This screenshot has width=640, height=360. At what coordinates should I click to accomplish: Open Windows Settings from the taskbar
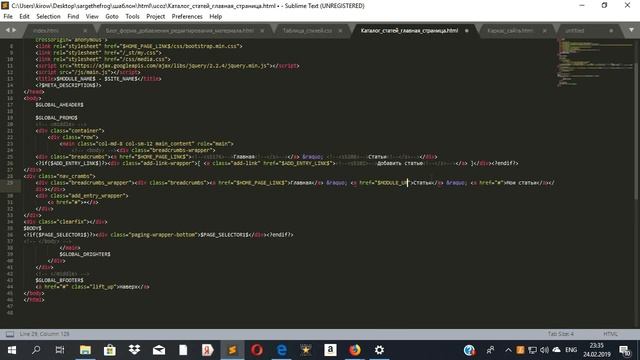[x=379, y=350]
